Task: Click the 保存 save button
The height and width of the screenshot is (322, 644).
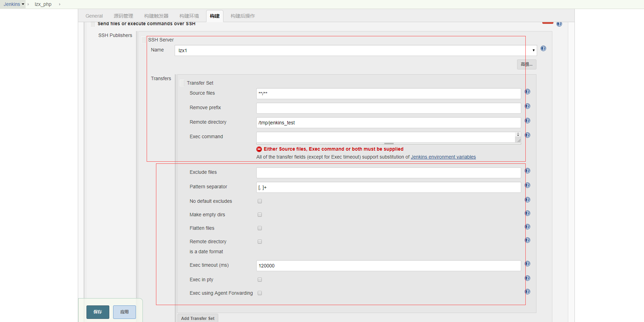Action: (98, 312)
